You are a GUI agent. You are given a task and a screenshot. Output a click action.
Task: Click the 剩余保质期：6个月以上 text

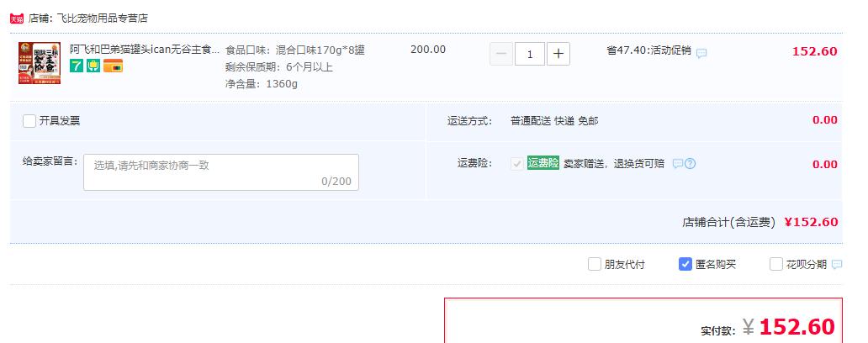279,67
